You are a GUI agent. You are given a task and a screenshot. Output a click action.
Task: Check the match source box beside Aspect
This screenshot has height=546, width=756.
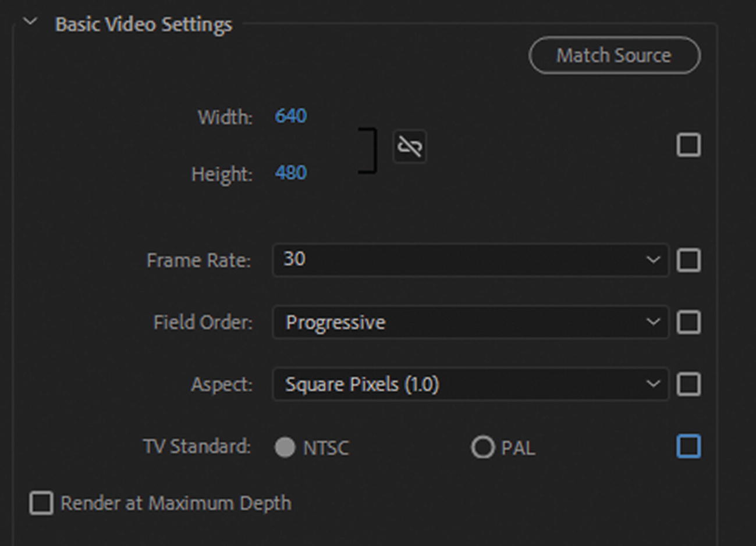pyautogui.click(x=688, y=384)
